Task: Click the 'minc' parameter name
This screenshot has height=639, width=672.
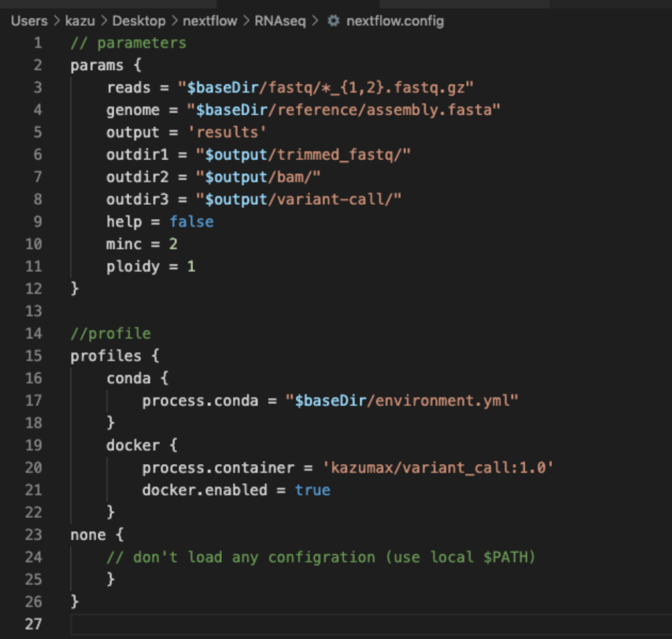Action: pos(124,244)
